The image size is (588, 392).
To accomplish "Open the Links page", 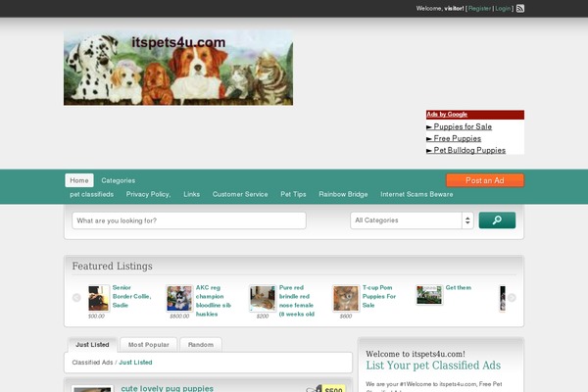I will [x=192, y=194].
